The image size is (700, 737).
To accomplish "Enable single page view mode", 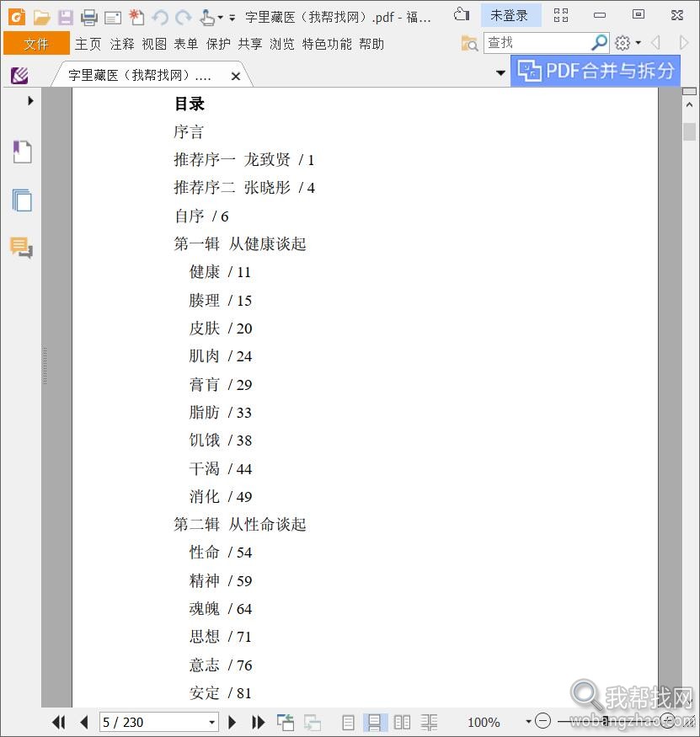I will coord(349,722).
